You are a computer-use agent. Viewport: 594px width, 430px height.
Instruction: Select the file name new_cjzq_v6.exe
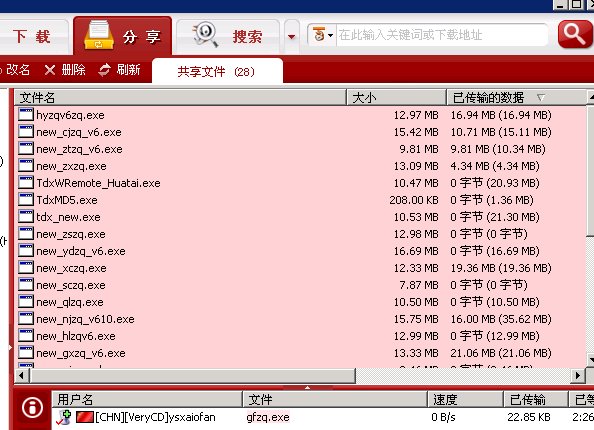79,132
